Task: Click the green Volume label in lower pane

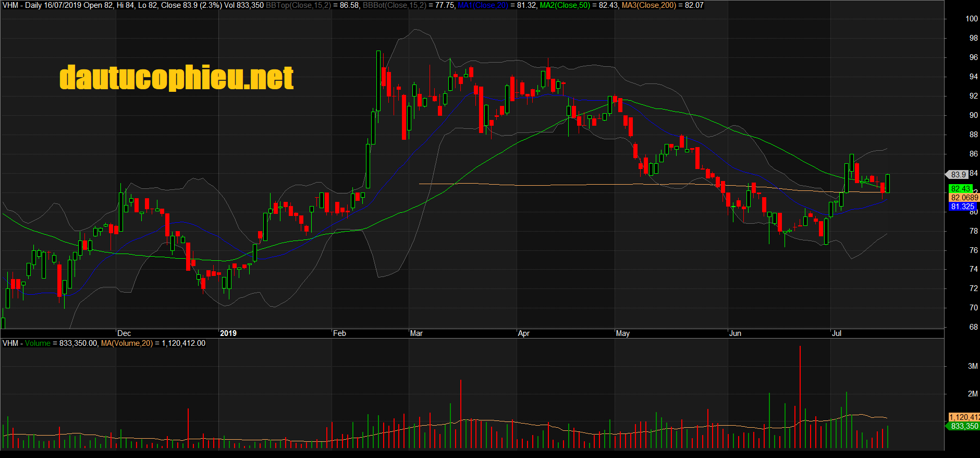Action: click(38, 343)
